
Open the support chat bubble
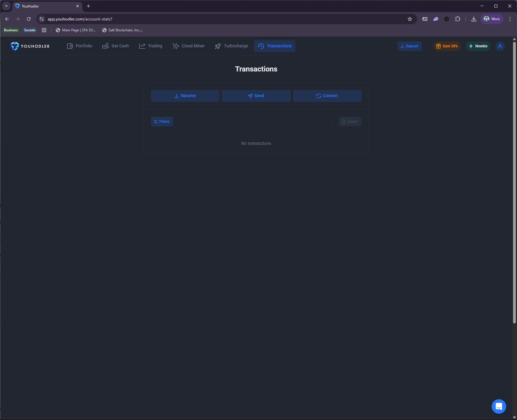tap(499, 406)
